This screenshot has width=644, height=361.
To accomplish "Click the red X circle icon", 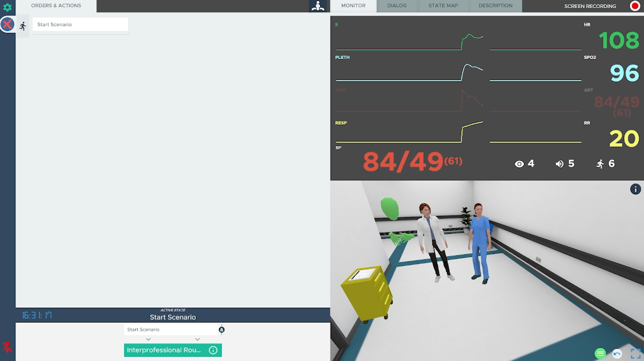I will click(x=7, y=24).
